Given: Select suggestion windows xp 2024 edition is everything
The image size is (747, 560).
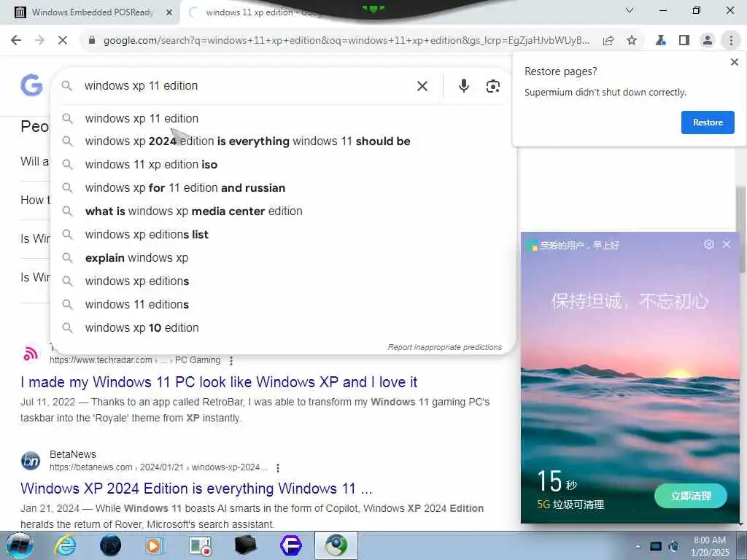Looking at the screenshot, I should pyautogui.click(x=283, y=141).
